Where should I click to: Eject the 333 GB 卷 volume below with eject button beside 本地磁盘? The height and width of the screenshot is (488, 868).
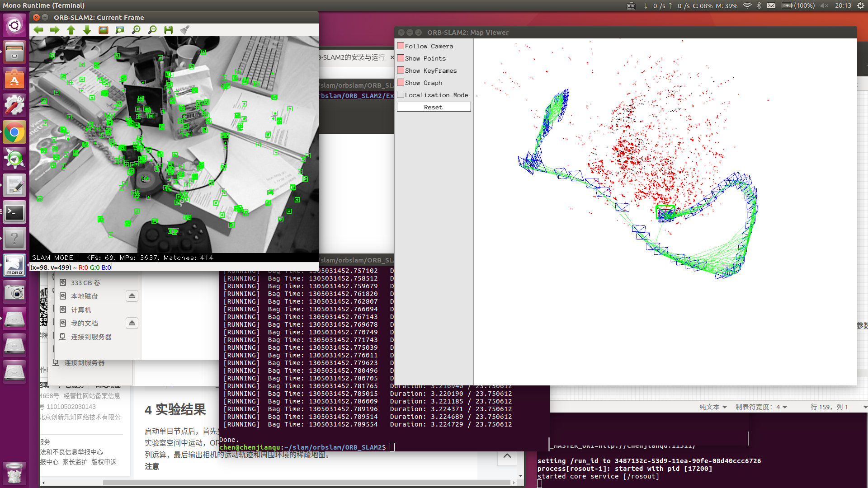pos(132,296)
